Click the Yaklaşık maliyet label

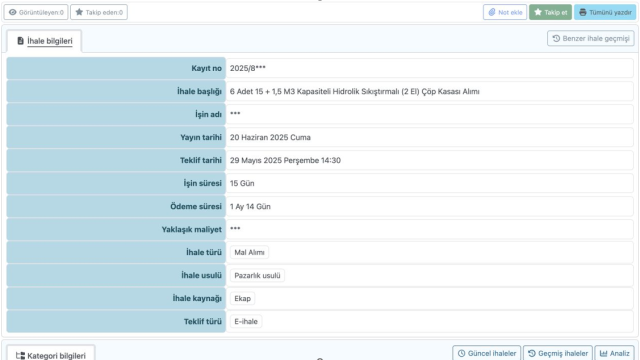191,229
